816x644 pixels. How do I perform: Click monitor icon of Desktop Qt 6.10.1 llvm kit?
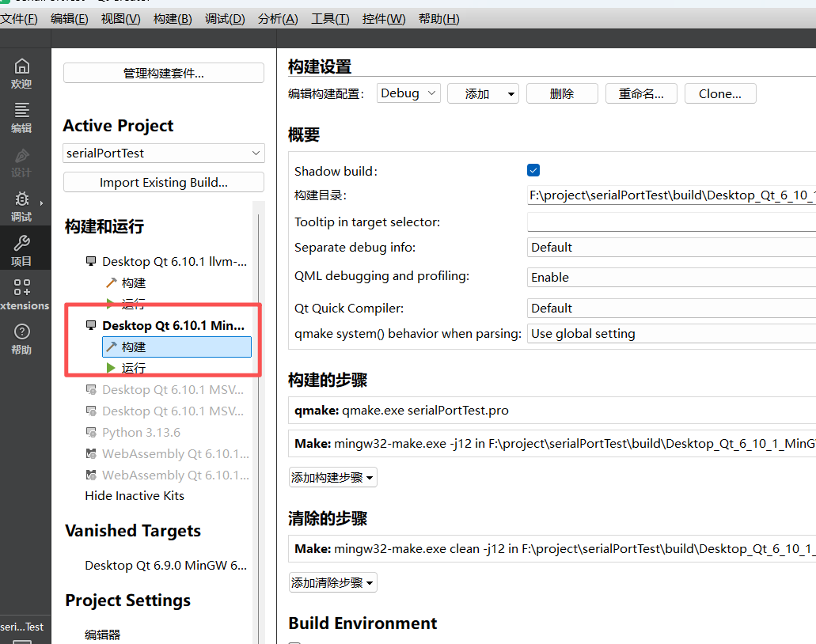point(91,261)
